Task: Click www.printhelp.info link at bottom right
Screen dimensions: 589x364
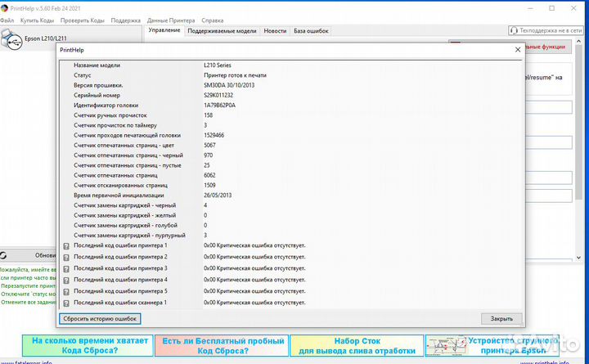Action: point(544,362)
